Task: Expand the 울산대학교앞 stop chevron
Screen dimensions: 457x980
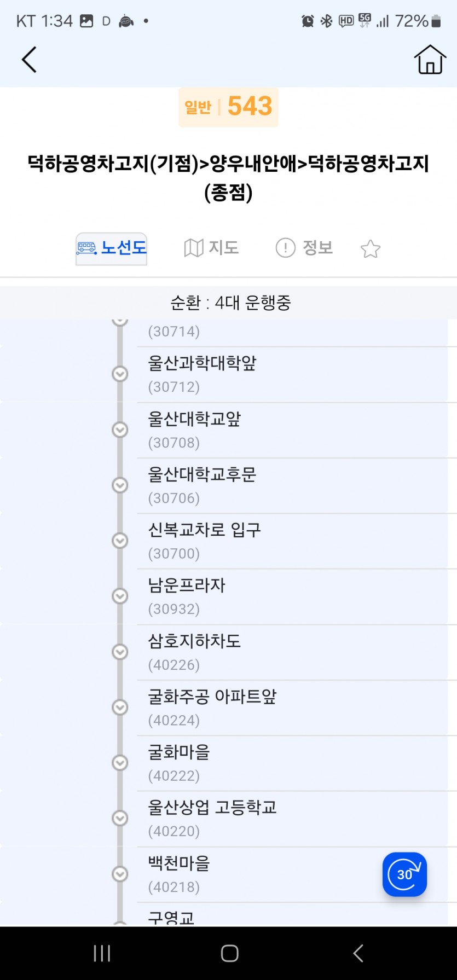Action: click(x=120, y=430)
